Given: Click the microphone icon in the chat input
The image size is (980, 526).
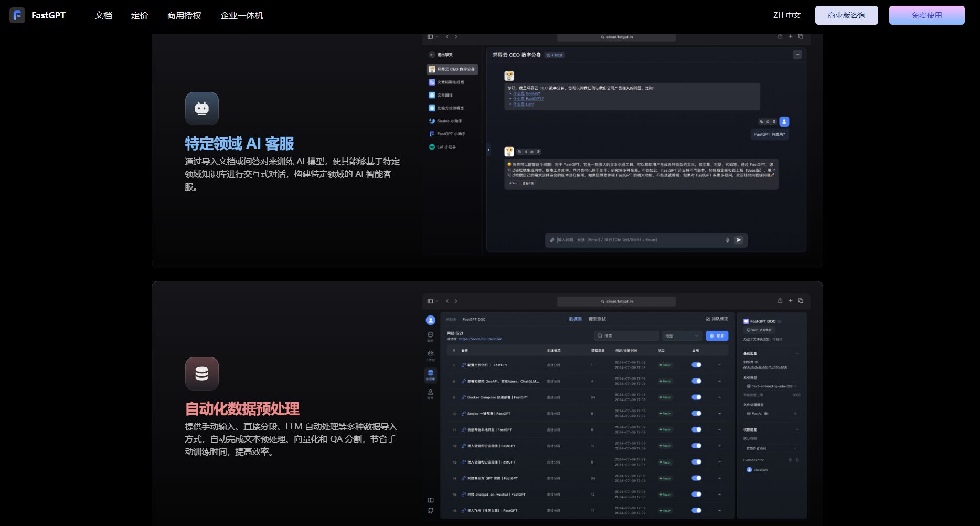Looking at the screenshot, I should [727, 240].
